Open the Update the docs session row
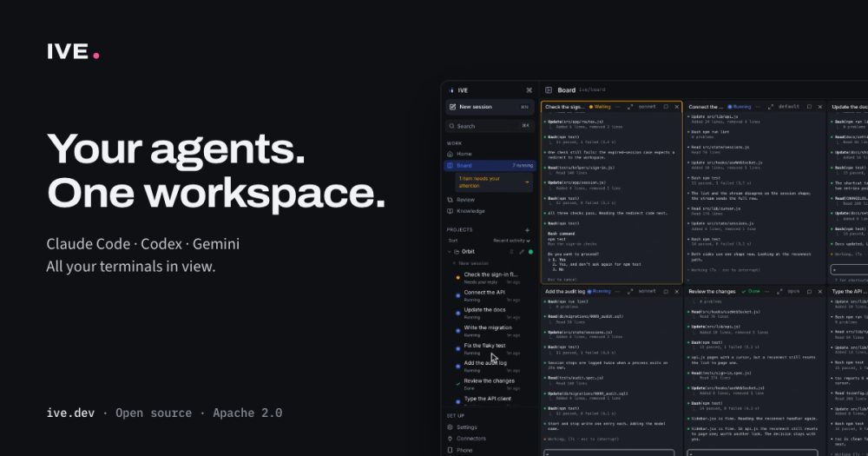The image size is (868, 456). coord(490,313)
